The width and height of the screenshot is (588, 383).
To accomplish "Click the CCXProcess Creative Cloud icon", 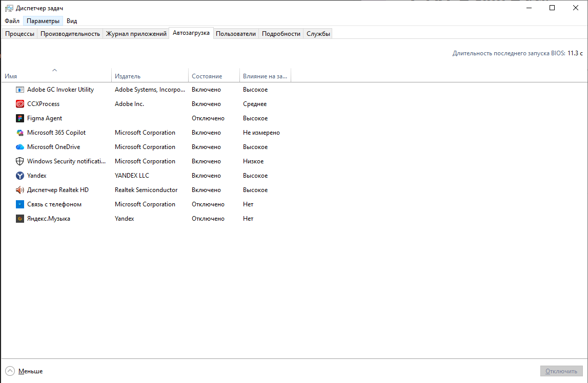I will [20, 104].
